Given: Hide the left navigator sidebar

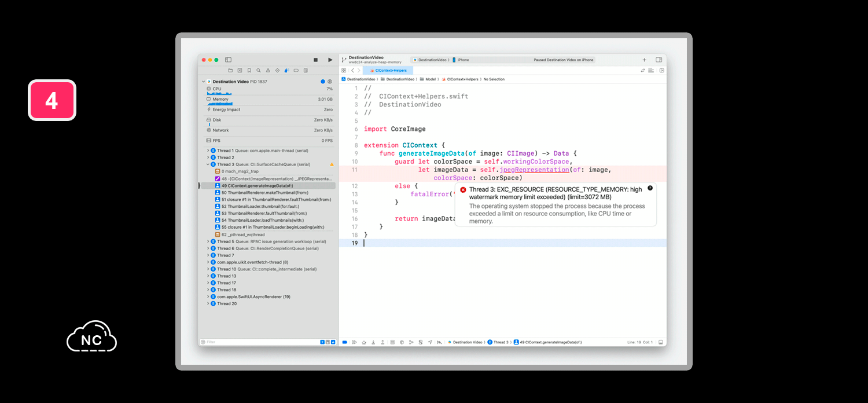Looking at the screenshot, I should click(x=228, y=60).
